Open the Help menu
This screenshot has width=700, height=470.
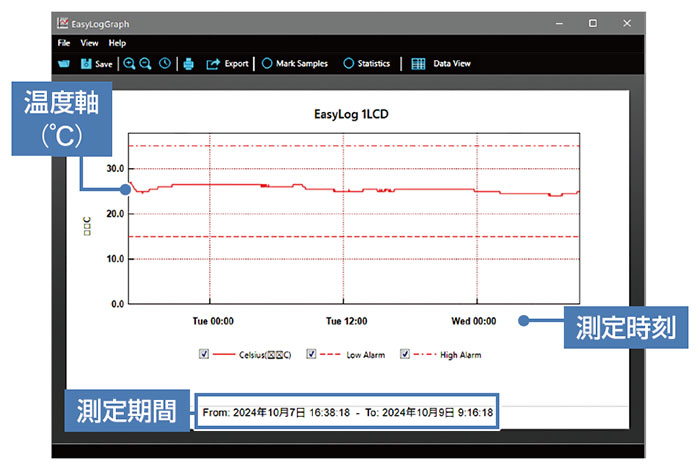point(117,43)
